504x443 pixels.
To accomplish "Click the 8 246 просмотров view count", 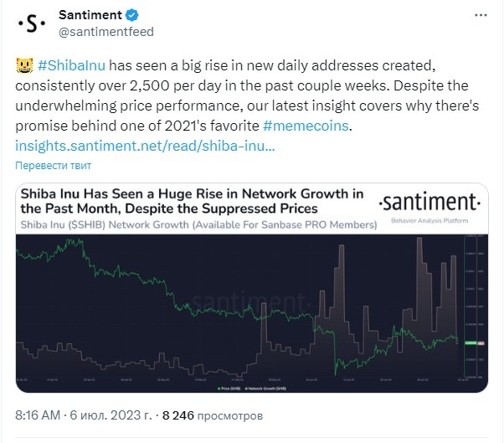I will pos(212,415).
